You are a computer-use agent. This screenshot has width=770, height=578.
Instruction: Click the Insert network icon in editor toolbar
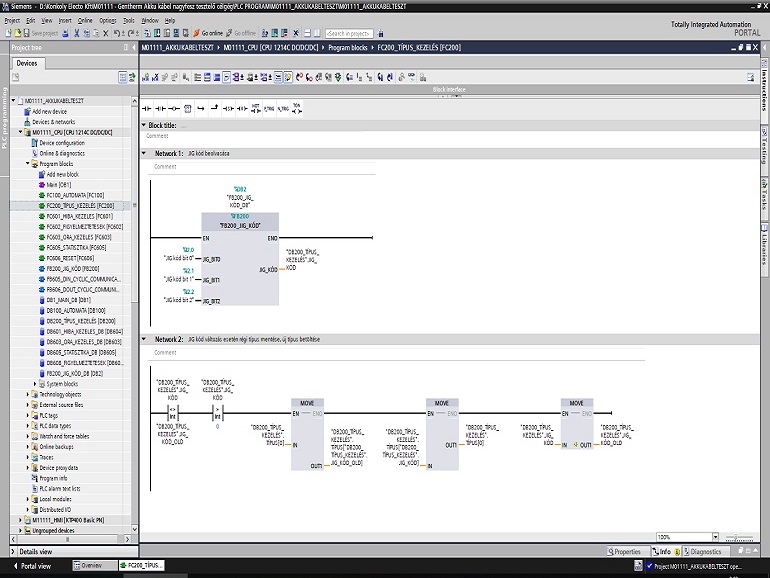tap(145, 77)
